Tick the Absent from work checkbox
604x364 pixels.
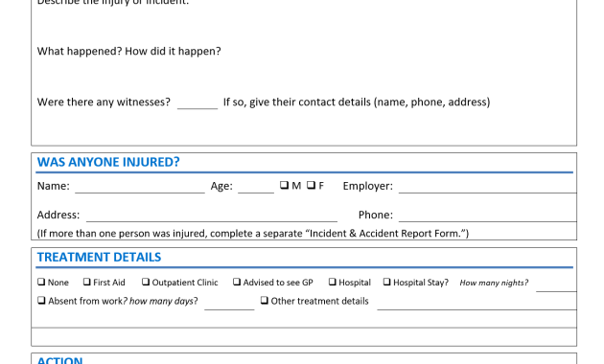(x=41, y=300)
